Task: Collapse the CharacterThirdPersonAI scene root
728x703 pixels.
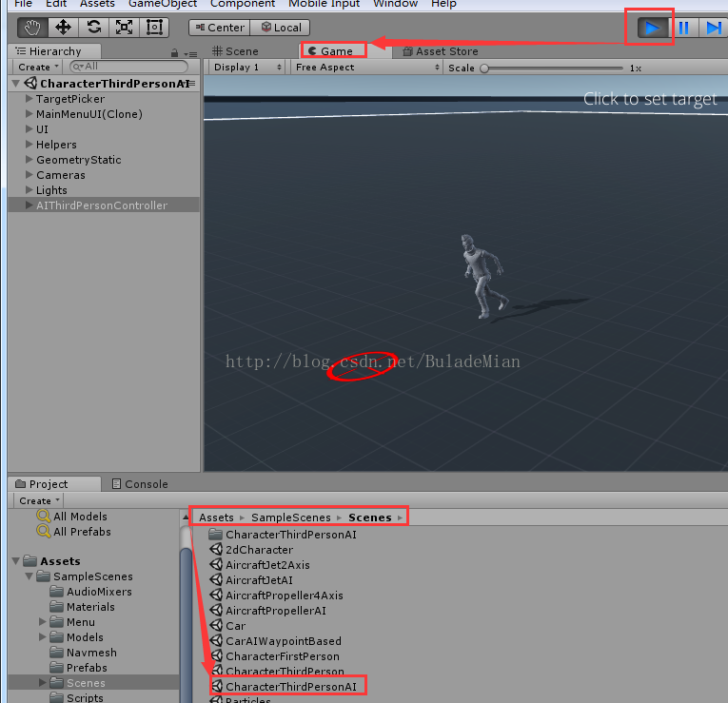Action: (16, 84)
